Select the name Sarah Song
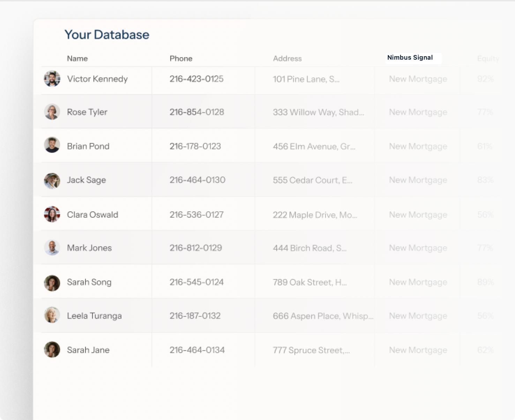Viewport: 515px width, 420px height. [x=89, y=282]
